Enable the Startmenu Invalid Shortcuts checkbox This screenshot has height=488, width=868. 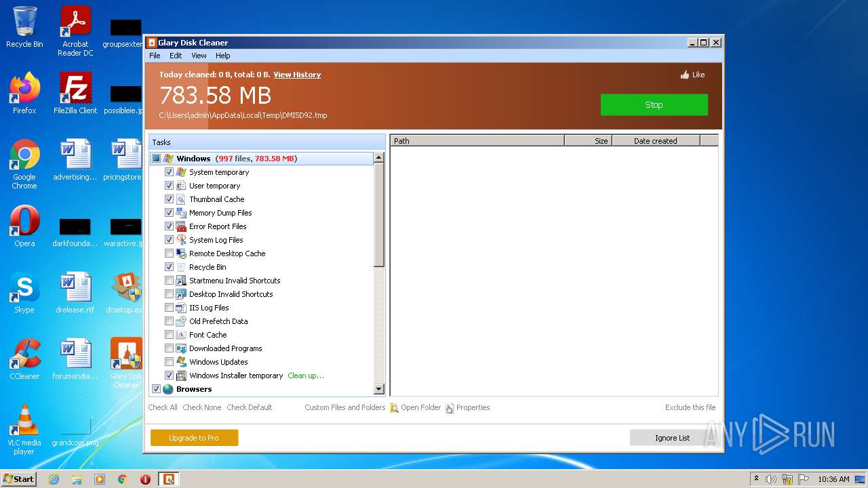(x=170, y=281)
